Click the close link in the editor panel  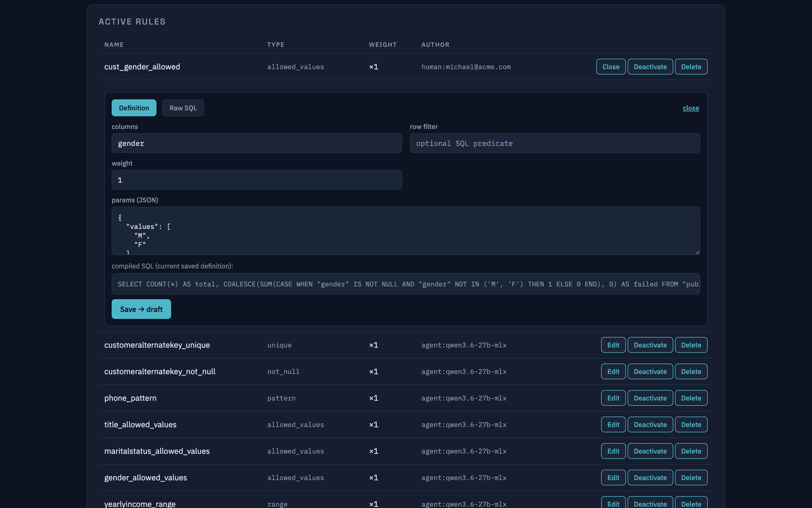(691, 108)
